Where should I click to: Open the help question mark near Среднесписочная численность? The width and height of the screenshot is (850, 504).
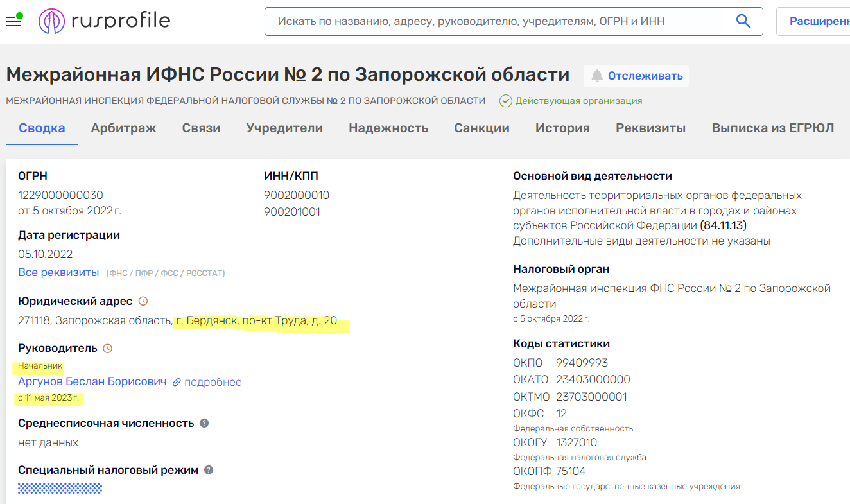coord(204,422)
